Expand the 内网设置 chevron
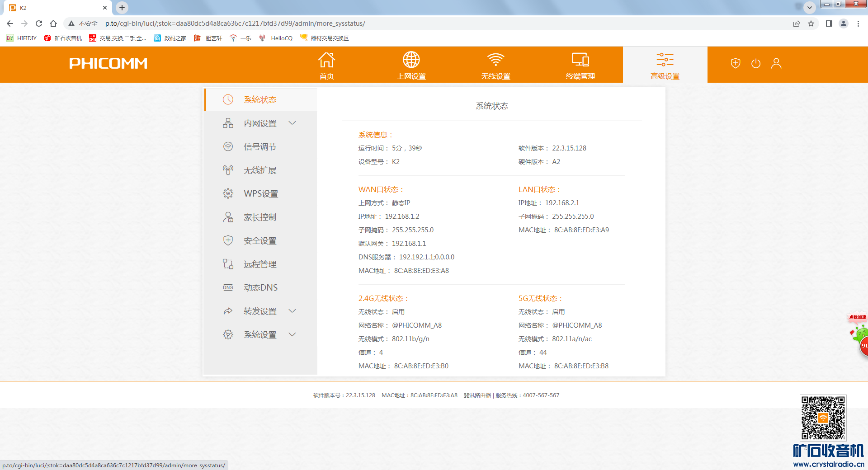 click(292, 123)
